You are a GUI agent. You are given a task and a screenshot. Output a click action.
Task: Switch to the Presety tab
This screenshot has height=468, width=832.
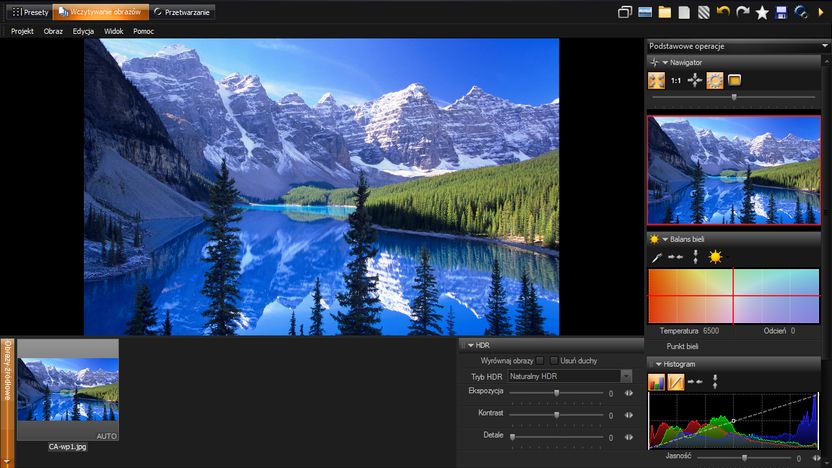(x=30, y=12)
